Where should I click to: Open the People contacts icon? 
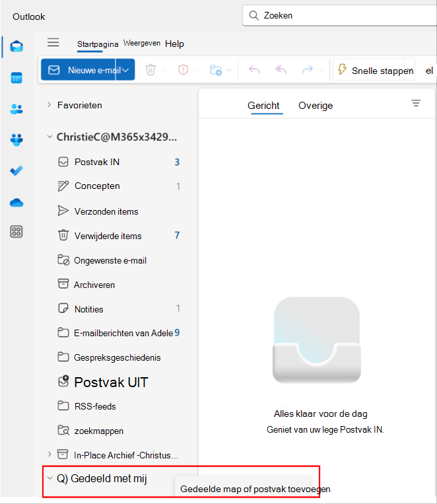coord(17,109)
